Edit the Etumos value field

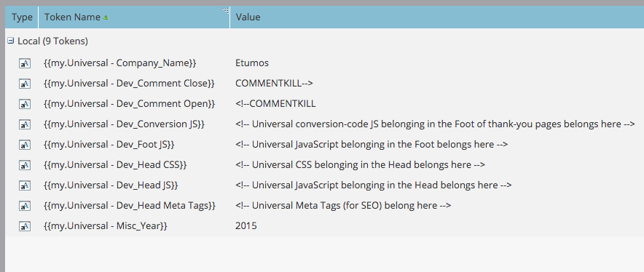(x=252, y=63)
